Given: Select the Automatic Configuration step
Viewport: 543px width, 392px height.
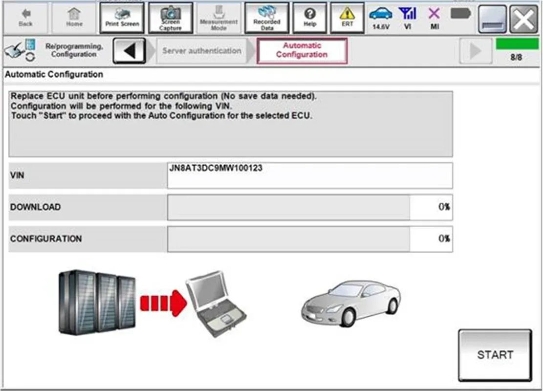Looking at the screenshot, I should (x=302, y=50).
